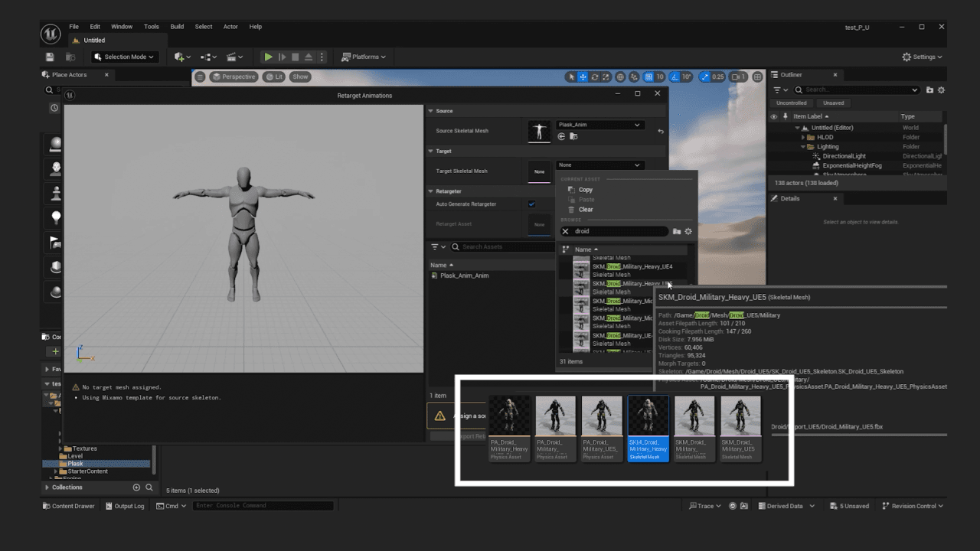This screenshot has height=551, width=980.
Task: Select the Rotate tool in viewport toolbar
Action: pos(594,77)
